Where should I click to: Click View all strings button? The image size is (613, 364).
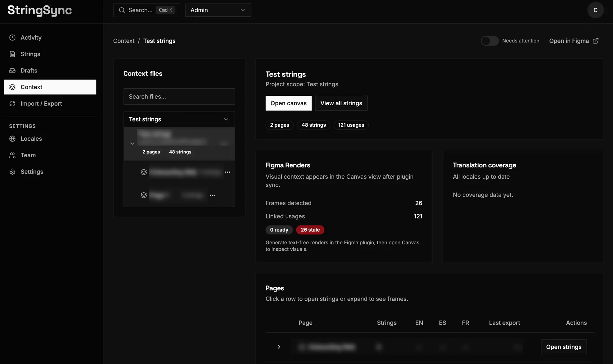point(341,103)
